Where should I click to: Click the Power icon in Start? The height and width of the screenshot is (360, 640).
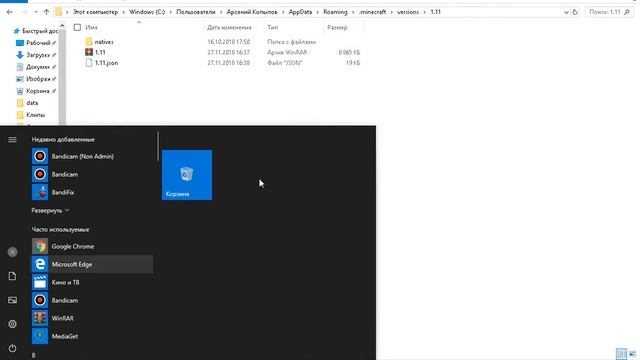pos(12,348)
